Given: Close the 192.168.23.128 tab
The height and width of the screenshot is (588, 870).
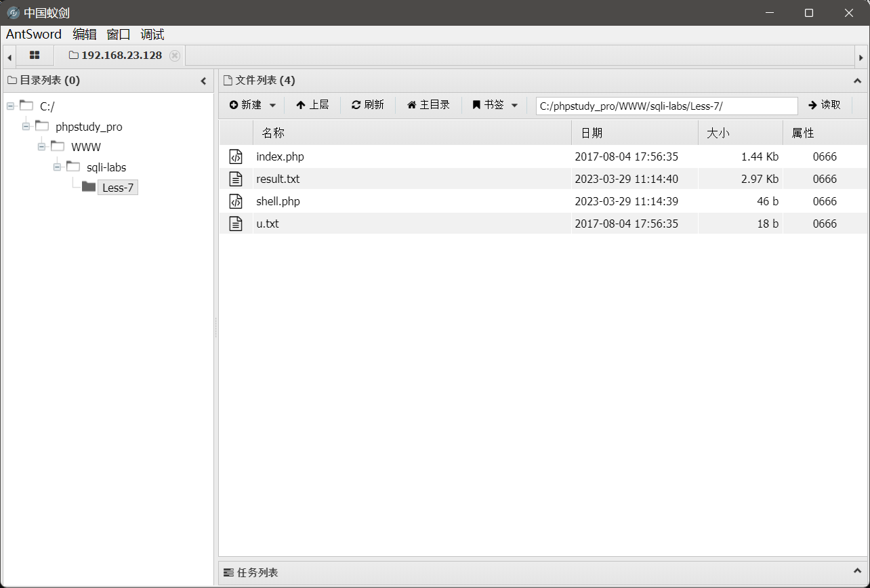Looking at the screenshot, I should 175,56.
